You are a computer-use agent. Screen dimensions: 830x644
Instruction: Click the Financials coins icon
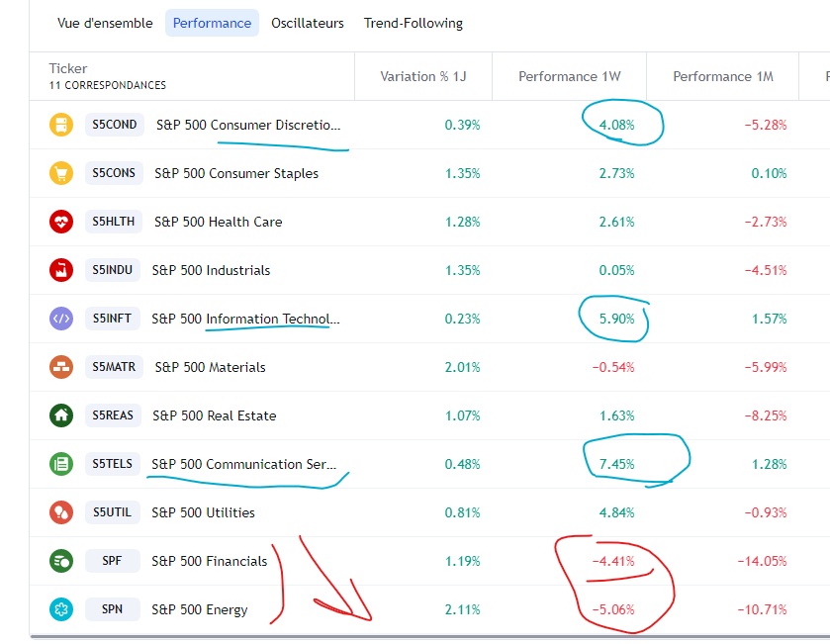tap(61, 561)
